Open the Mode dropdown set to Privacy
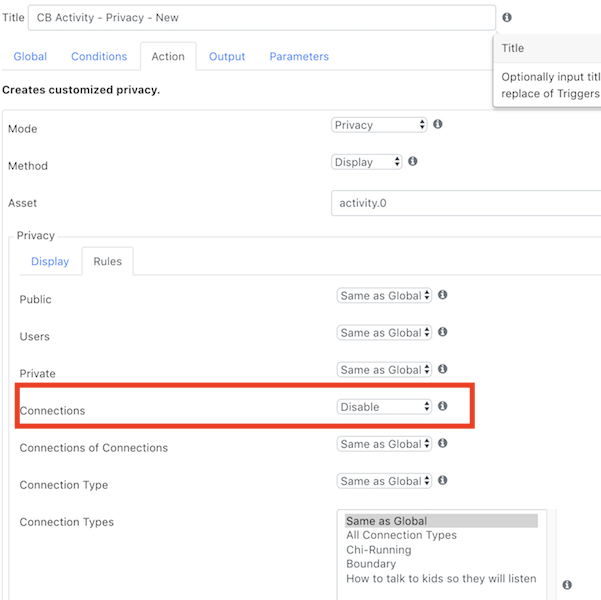This screenshot has width=601, height=600. point(379,125)
